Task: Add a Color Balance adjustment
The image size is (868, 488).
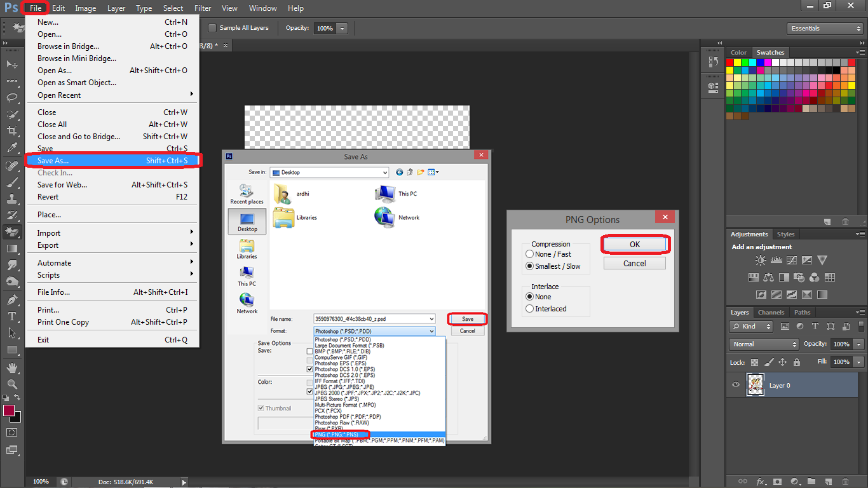Action: (x=768, y=278)
